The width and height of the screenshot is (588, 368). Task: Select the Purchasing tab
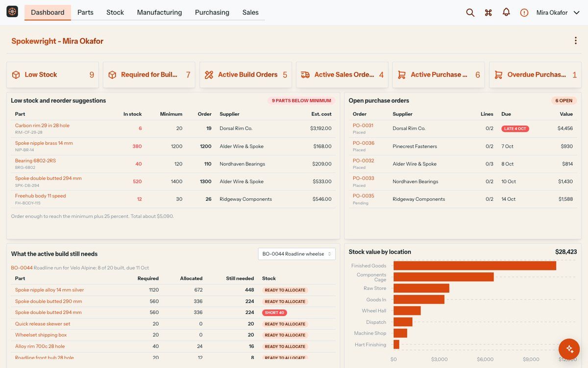(212, 12)
